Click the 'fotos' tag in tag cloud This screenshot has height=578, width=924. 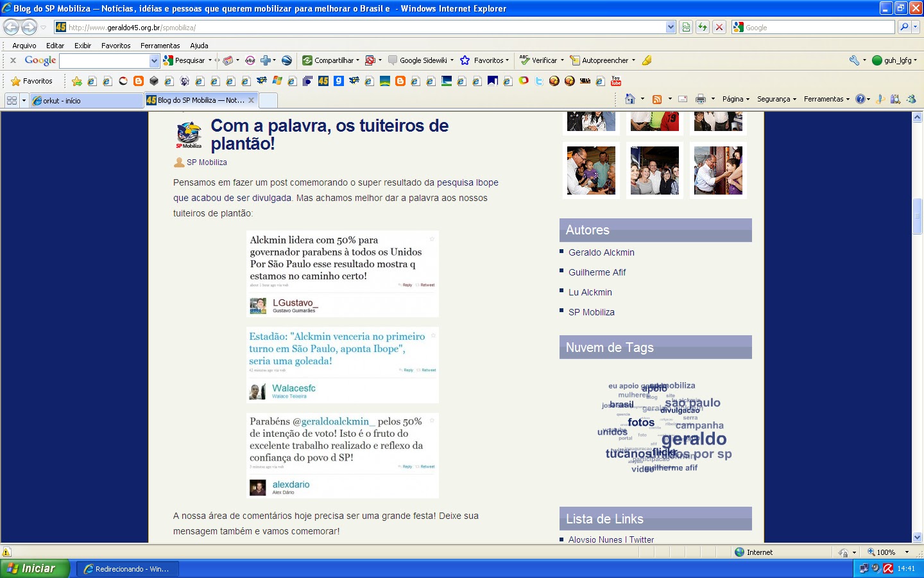641,422
